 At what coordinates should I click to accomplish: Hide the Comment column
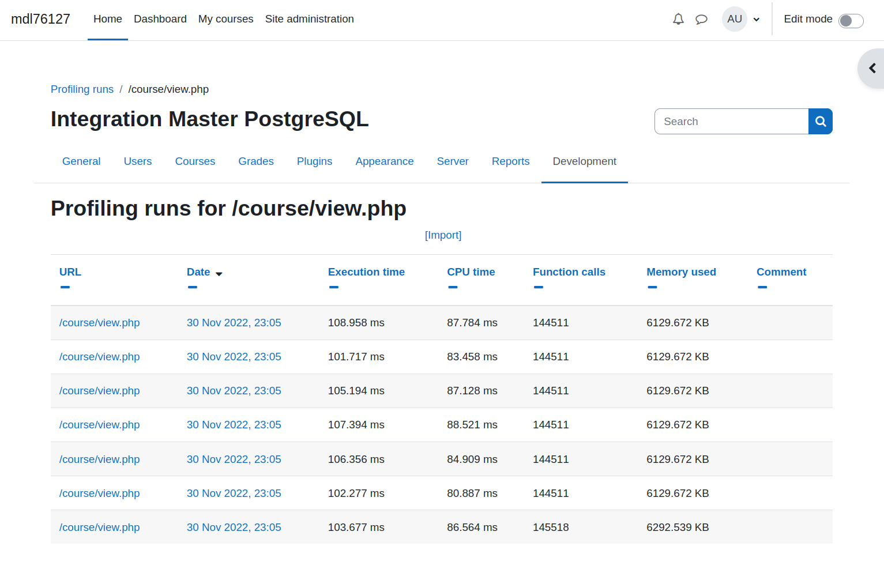(x=762, y=287)
